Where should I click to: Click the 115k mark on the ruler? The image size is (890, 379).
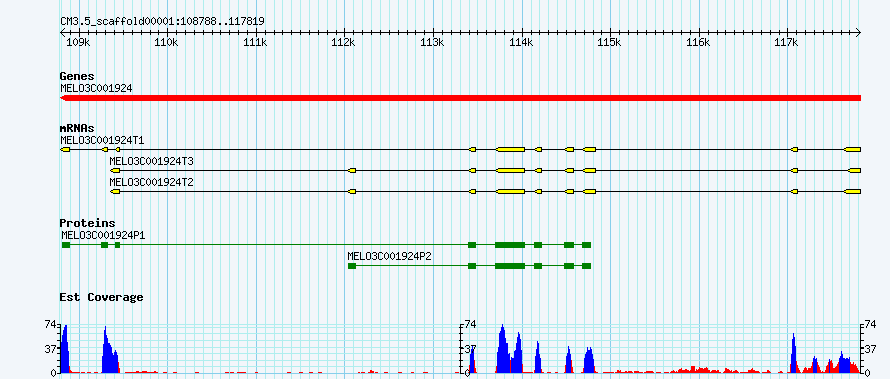tap(610, 43)
